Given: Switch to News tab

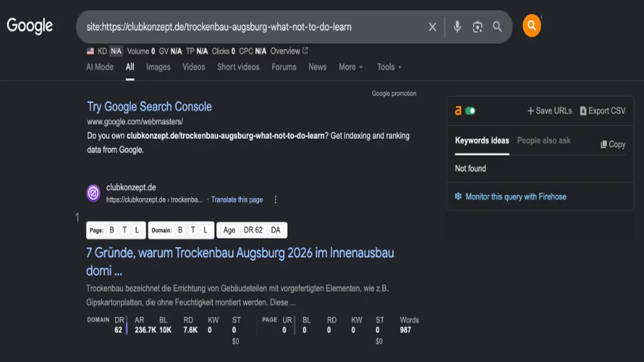Looking at the screenshot, I should pos(318,67).
